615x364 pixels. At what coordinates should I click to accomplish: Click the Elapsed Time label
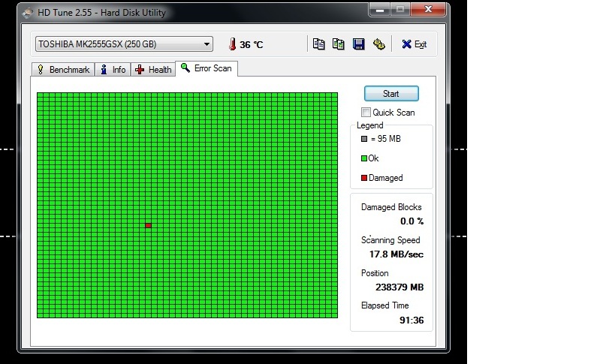[384, 305]
